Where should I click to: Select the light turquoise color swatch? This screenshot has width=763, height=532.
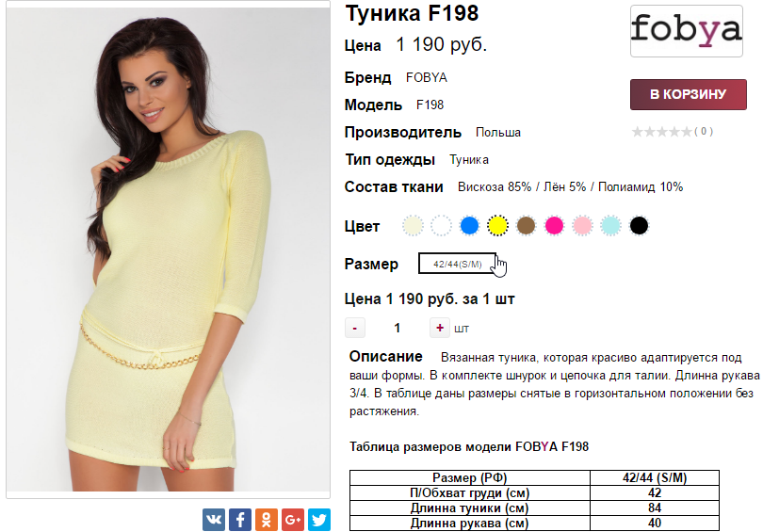pos(610,226)
